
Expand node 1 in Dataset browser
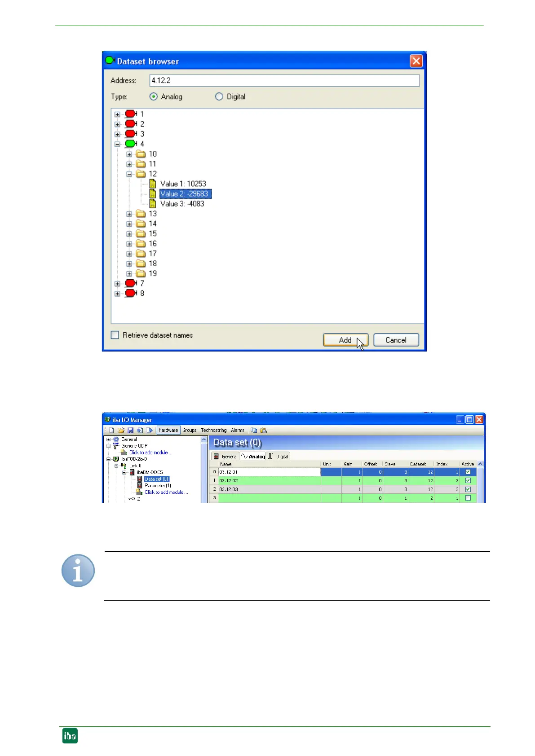coord(117,114)
